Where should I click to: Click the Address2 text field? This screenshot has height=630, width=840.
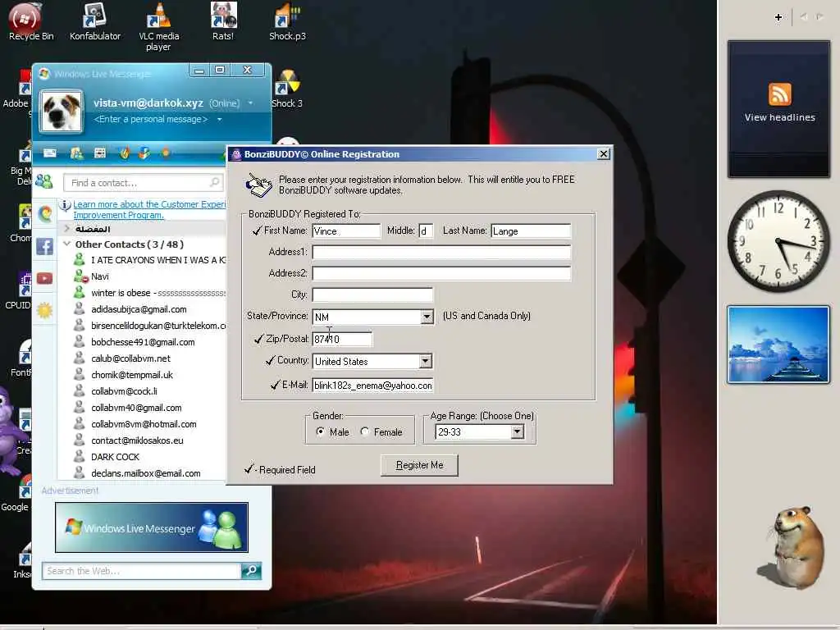(x=441, y=274)
